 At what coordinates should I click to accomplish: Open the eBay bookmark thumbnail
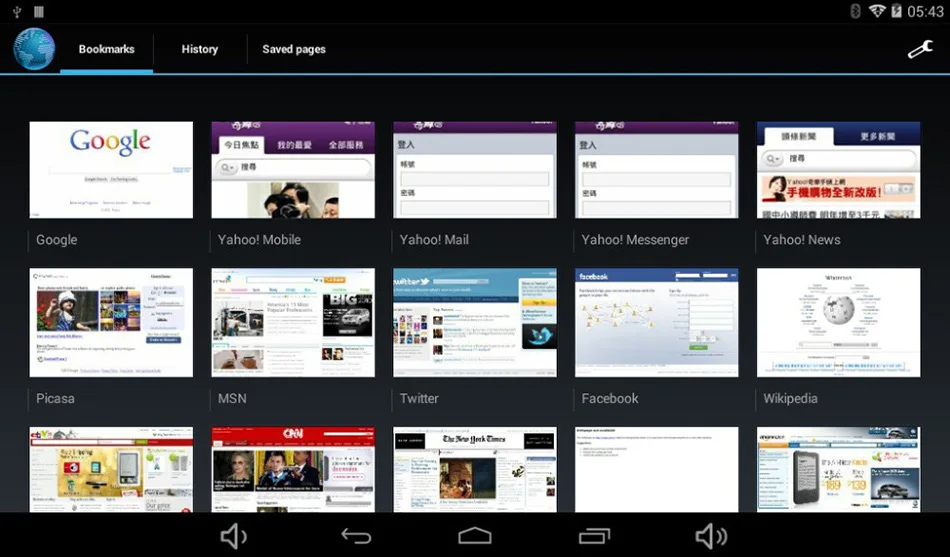(x=111, y=469)
